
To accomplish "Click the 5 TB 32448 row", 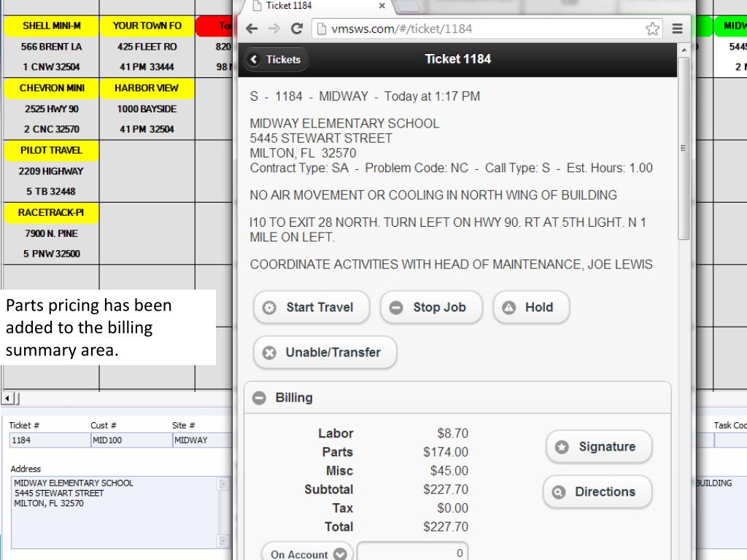I will tap(52, 192).
